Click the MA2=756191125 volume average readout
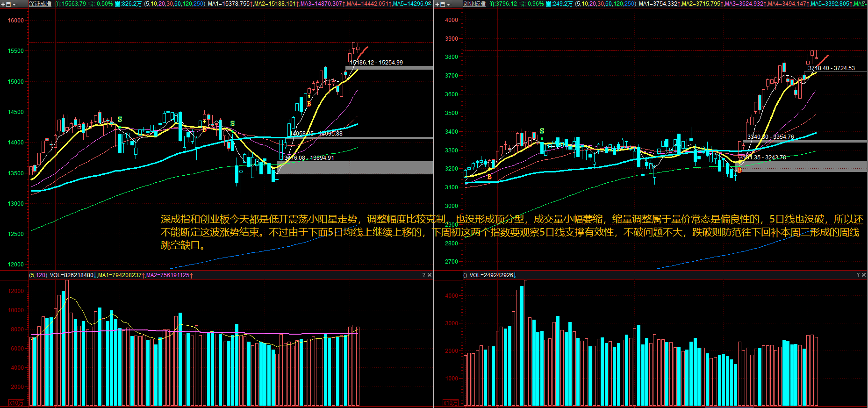The image size is (868, 408). click(x=169, y=275)
